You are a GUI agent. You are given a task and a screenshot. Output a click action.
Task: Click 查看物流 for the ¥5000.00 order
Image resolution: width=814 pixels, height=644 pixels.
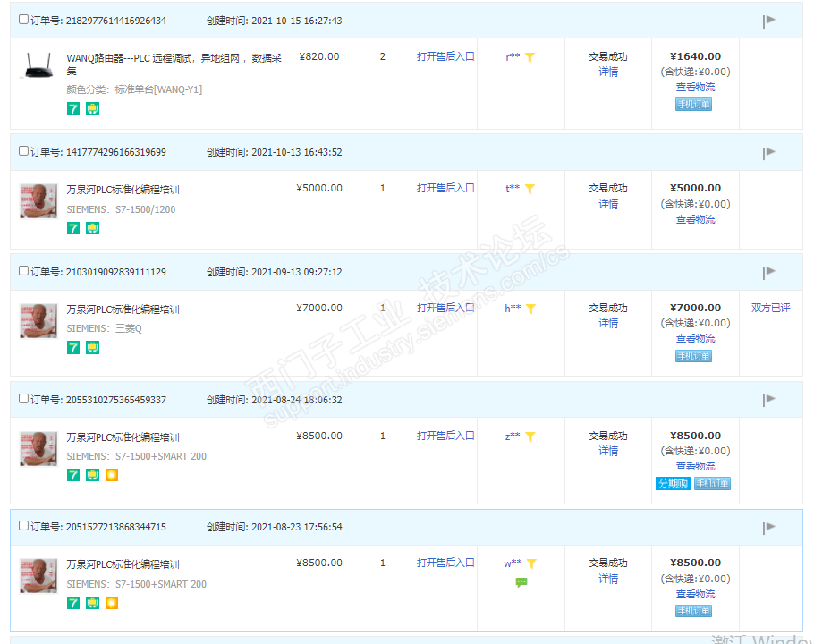pos(695,219)
